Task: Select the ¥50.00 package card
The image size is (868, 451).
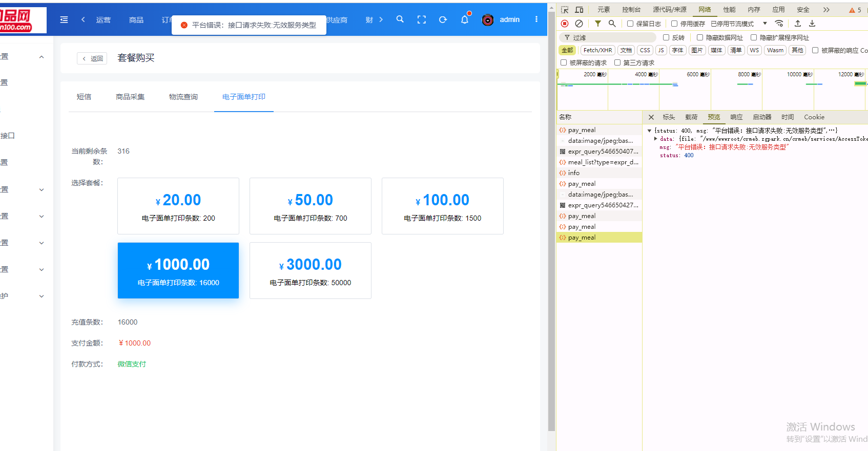Action: [x=311, y=206]
